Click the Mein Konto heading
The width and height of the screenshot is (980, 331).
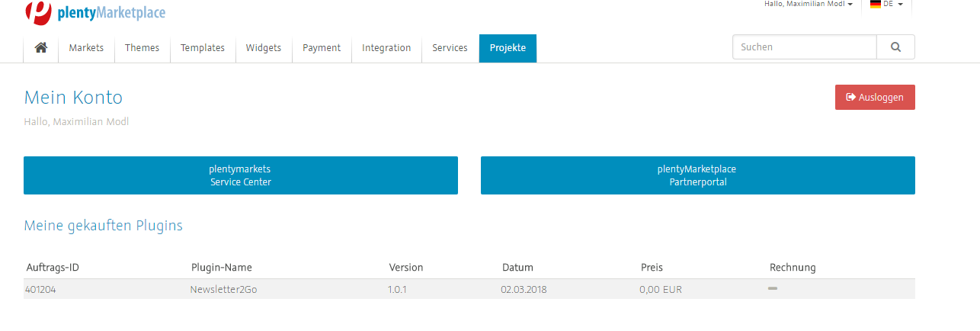click(73, 98)
